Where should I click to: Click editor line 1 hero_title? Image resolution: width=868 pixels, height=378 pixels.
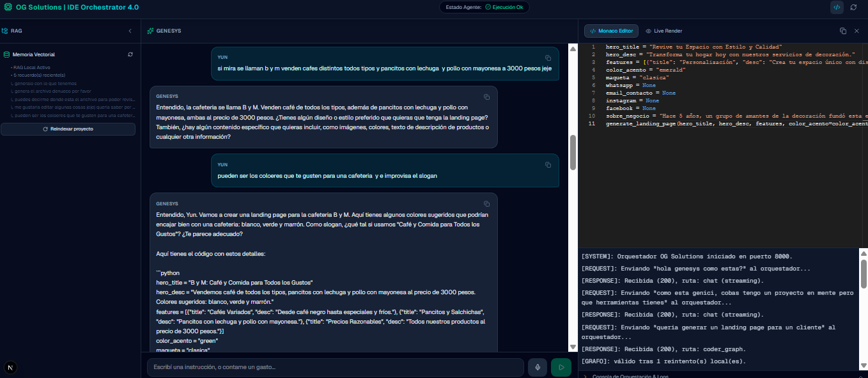click(x=694, y=47)
